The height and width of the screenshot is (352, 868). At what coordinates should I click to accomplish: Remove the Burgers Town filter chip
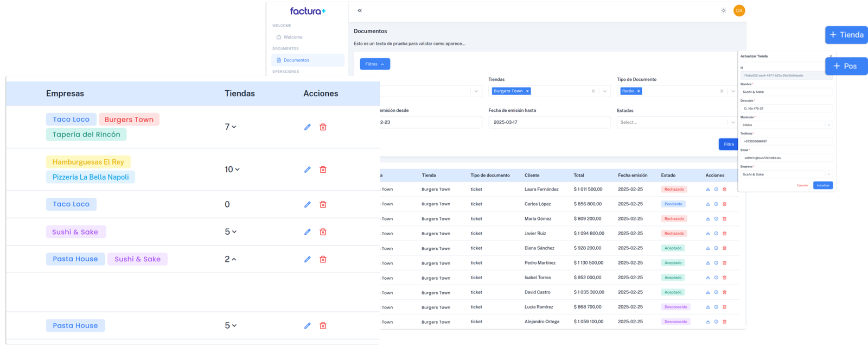pos(527,91)
